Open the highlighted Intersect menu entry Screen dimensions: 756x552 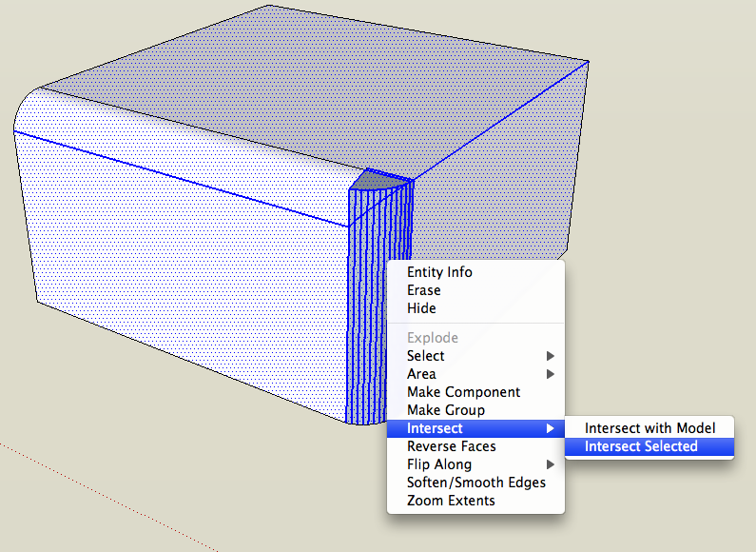(475, 428)
